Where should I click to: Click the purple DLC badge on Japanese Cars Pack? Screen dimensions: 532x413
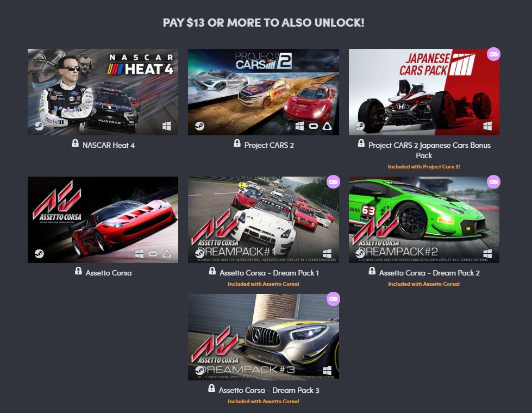(493, 54)
